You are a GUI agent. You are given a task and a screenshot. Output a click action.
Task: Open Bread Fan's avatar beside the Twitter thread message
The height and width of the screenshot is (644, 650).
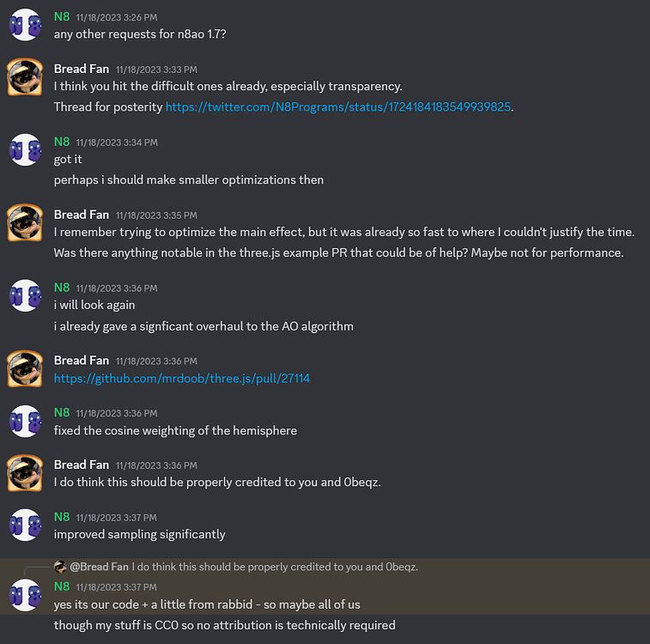[x=25, y=77]
